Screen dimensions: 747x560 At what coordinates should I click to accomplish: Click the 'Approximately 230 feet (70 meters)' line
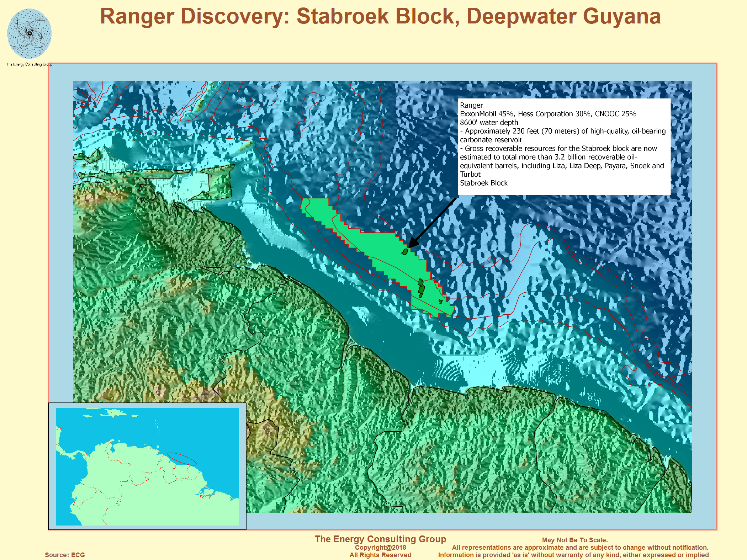(563, 131)
